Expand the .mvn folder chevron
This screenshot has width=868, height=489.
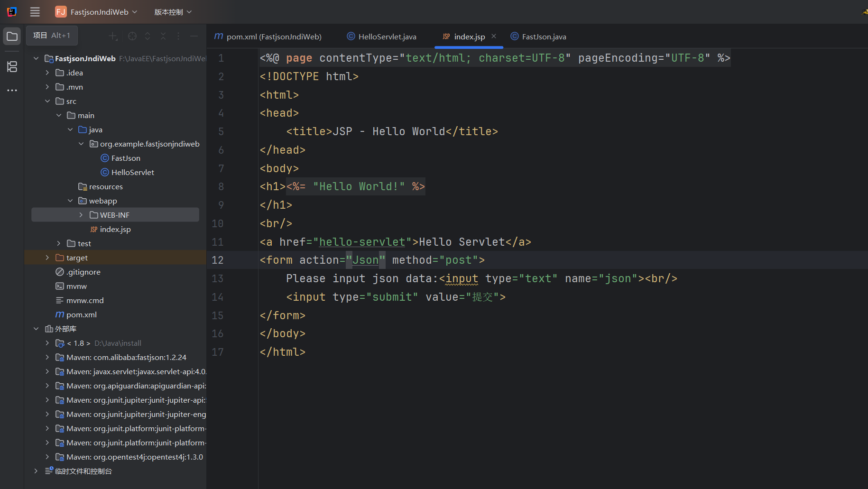tap(47, 87)
